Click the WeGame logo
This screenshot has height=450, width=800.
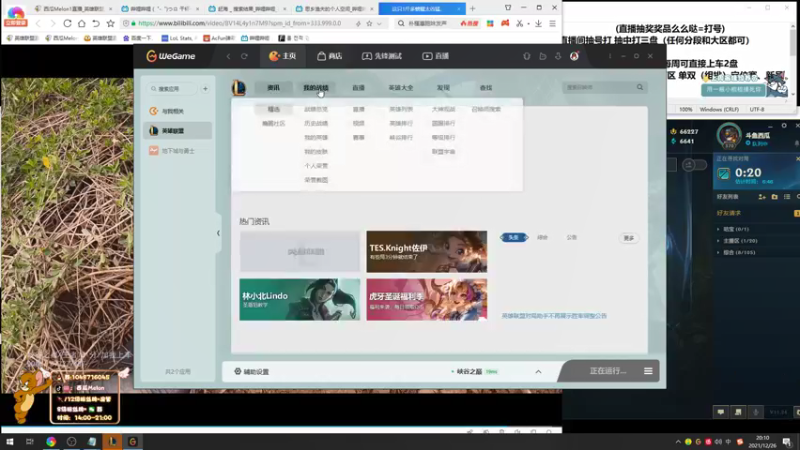[171, 56]
